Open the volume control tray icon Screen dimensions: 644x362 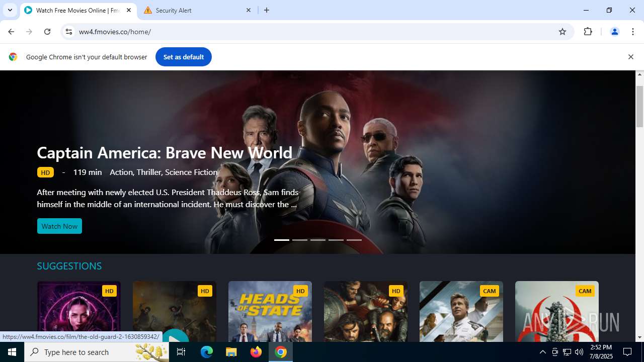point(579,352)
